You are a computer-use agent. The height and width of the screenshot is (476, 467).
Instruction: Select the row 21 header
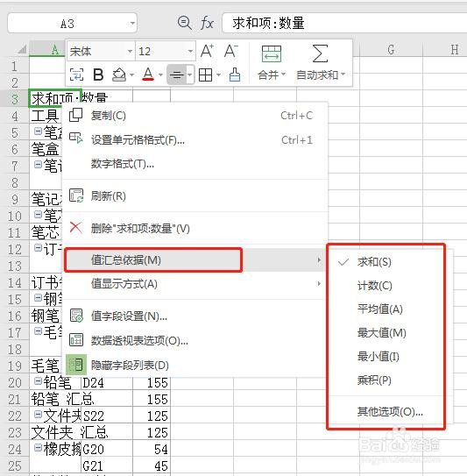15,399
